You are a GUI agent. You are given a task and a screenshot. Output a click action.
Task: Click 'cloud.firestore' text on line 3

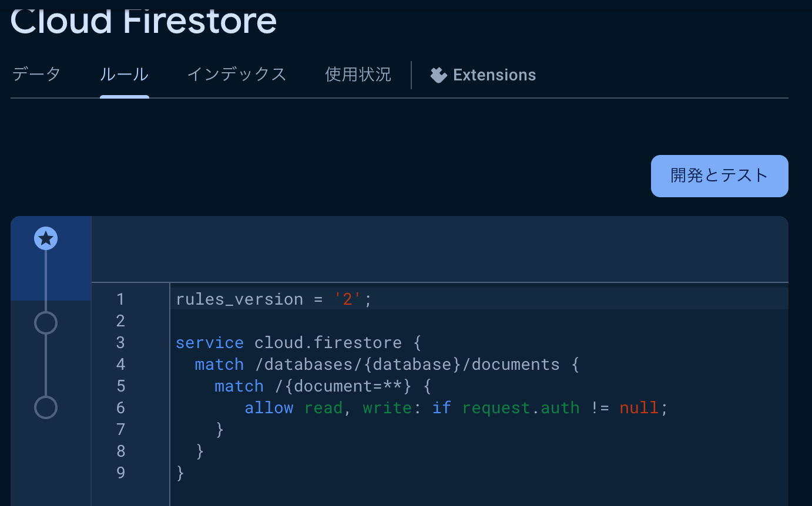(328, 343)
